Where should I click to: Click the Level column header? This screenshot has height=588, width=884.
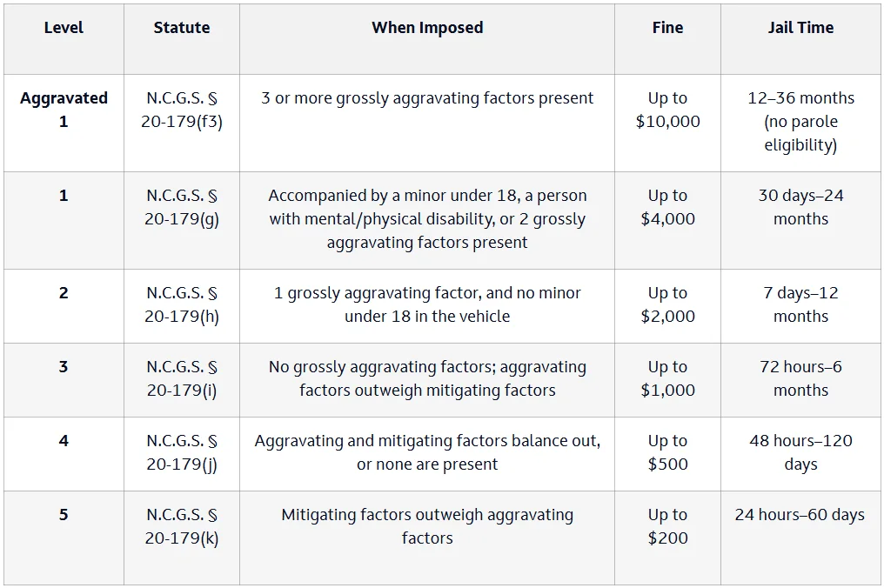point(64,39)
